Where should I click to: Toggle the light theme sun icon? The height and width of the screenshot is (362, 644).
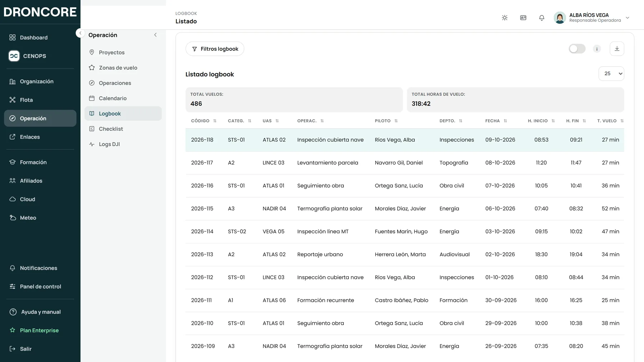click(504, 18)
